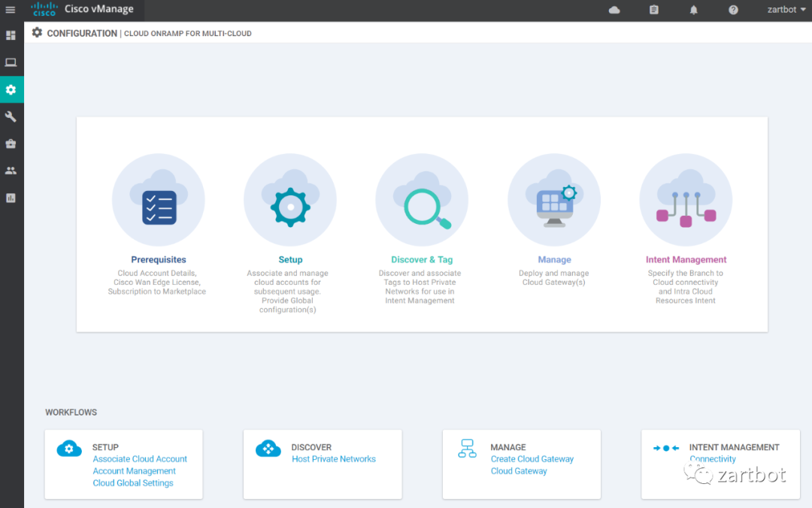Click the INTENT MANAGEMENT arrows icon
This screenshot has height=508, width=812.
point(666,448)
